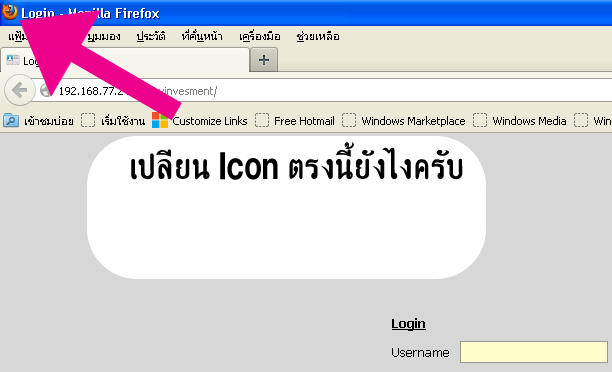This screenshot has height=372, width=612.
Task: Click the เริ่มใช้งาน bookmark placeholder icon
Action: click(x=88, y=120)
